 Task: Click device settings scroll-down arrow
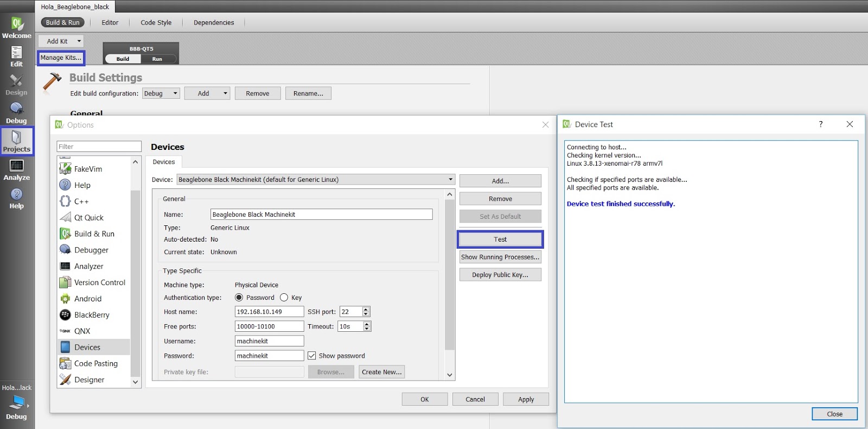click(x=450, y=375)
